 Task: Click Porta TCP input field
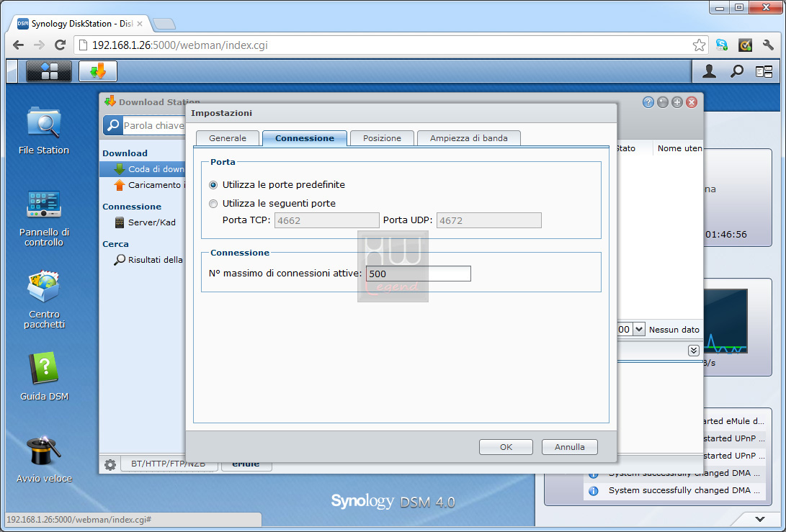[x=327, y=220]
